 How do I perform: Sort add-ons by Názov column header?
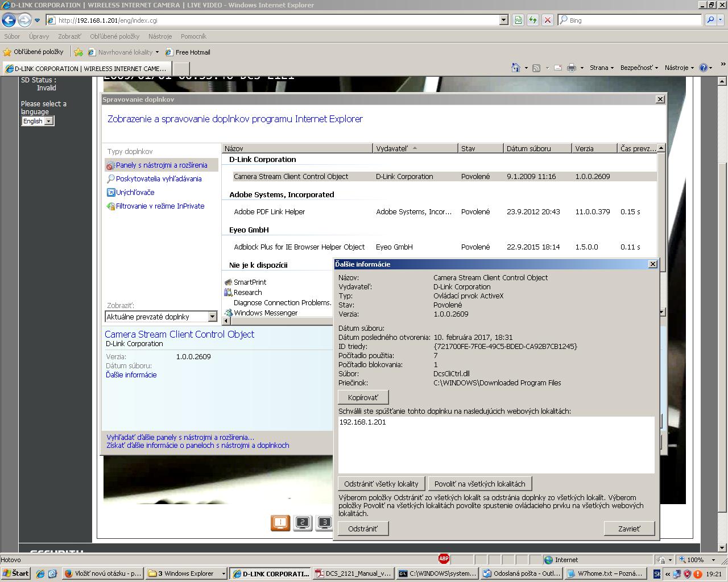click(297, 148)
